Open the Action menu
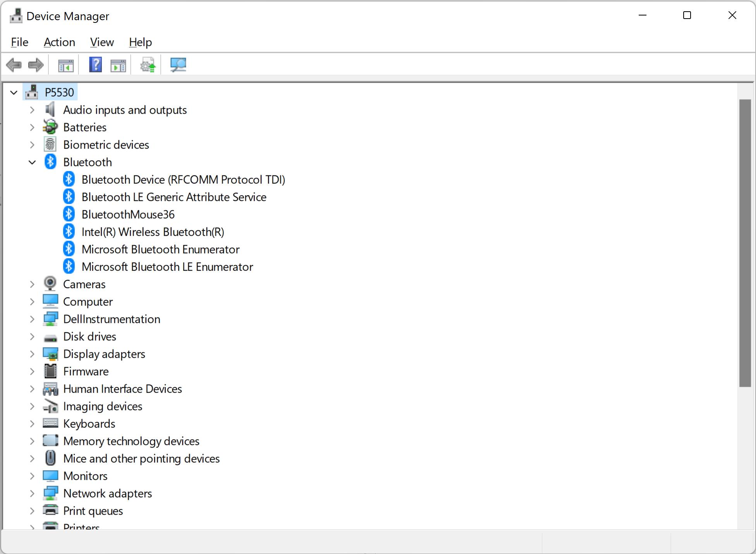Screen dimensions: 756x554 click(59, 42)
